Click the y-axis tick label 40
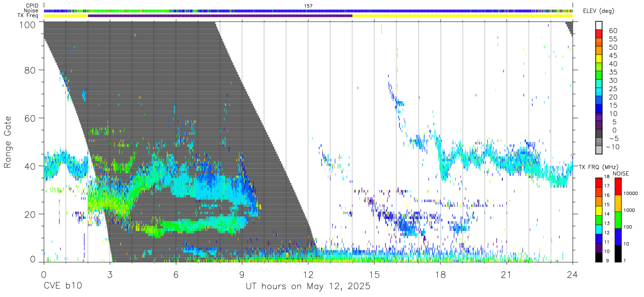 [x=30, y=166]
